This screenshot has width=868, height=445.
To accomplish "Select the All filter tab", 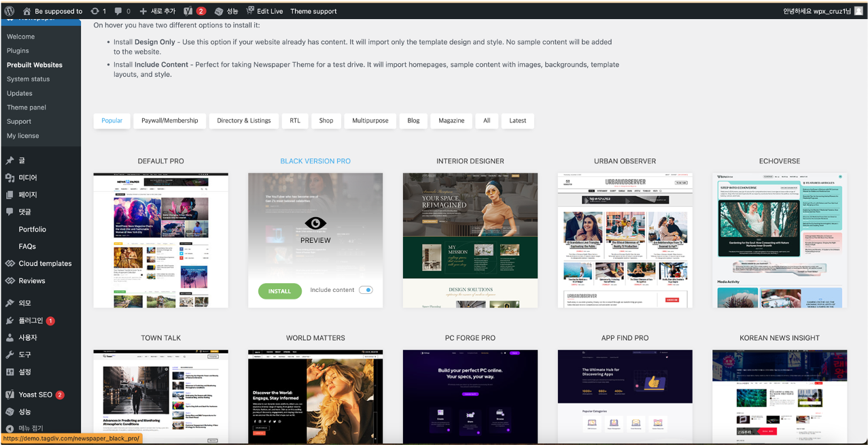I will click(x=487, y=120).
